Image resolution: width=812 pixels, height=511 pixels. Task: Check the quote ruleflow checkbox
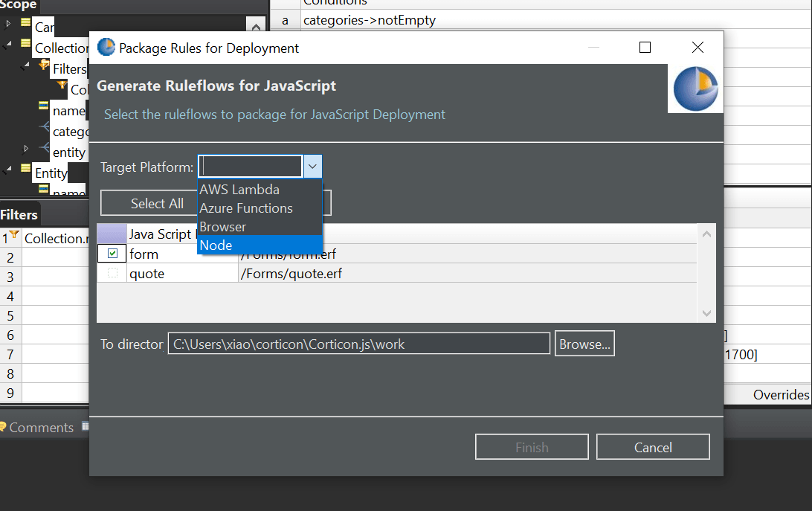point(112,274)
